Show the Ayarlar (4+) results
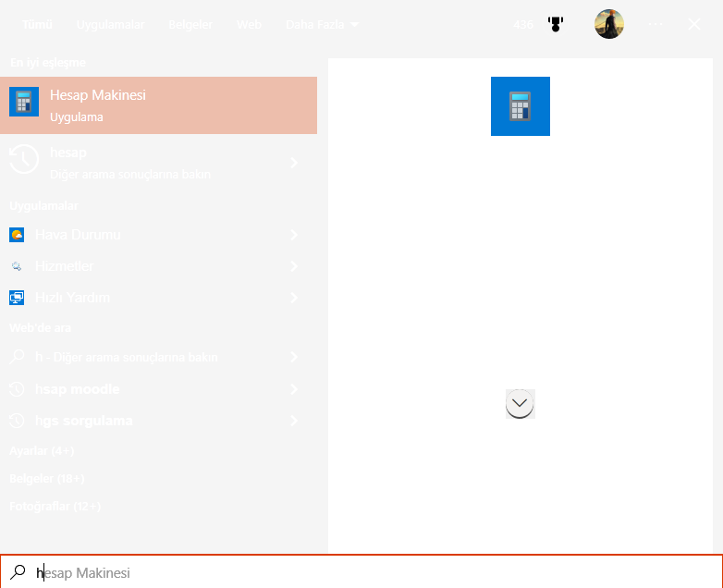This screenshot has width=723, height=588. tap(42, 450)
